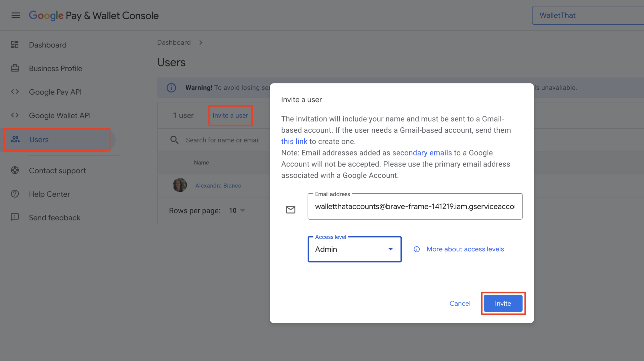Click the Business Profile briefcase icon
The height and width of the screenshot is (361, 644).
(x=15, y=68)
